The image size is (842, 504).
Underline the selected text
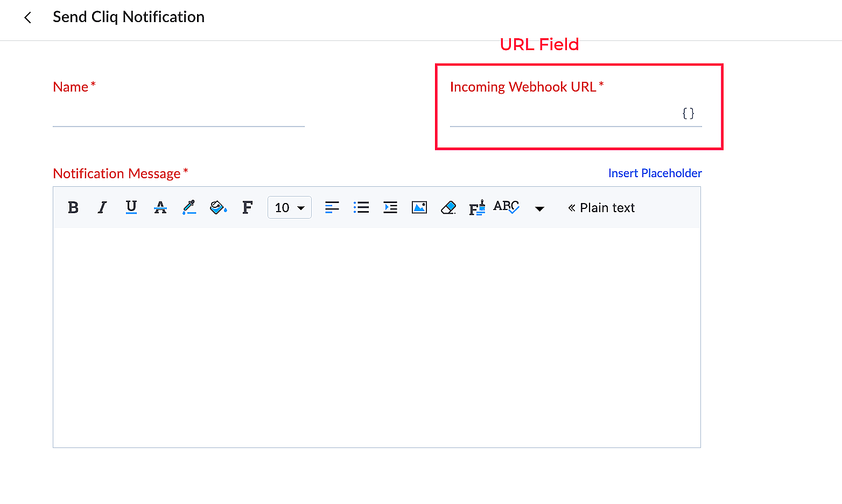pos(131,207)
